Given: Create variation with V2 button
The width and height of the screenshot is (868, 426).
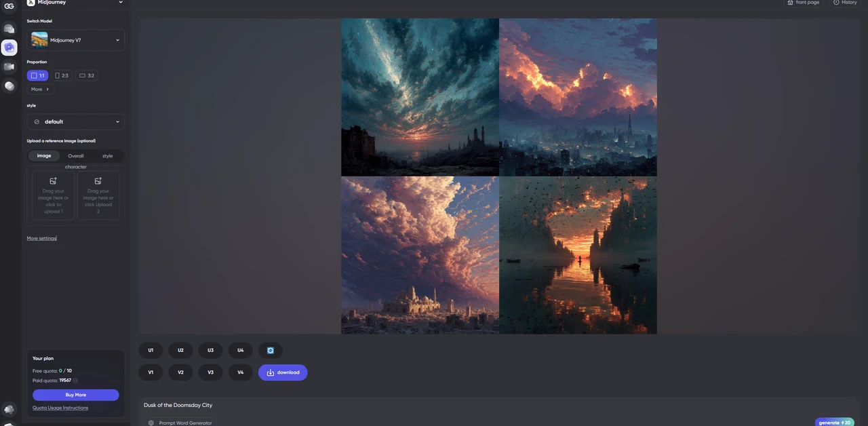Looking at the screenshot, I should coord(180,372).
